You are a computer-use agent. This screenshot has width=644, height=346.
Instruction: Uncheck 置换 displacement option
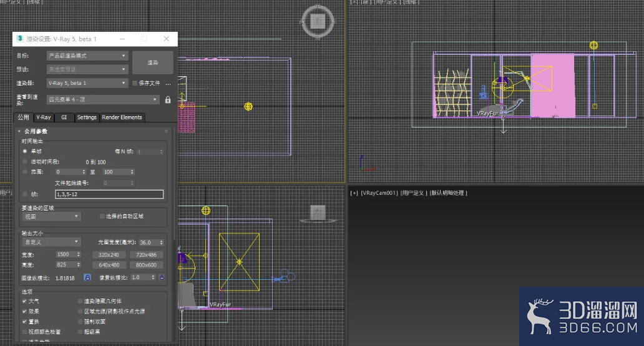24,322
